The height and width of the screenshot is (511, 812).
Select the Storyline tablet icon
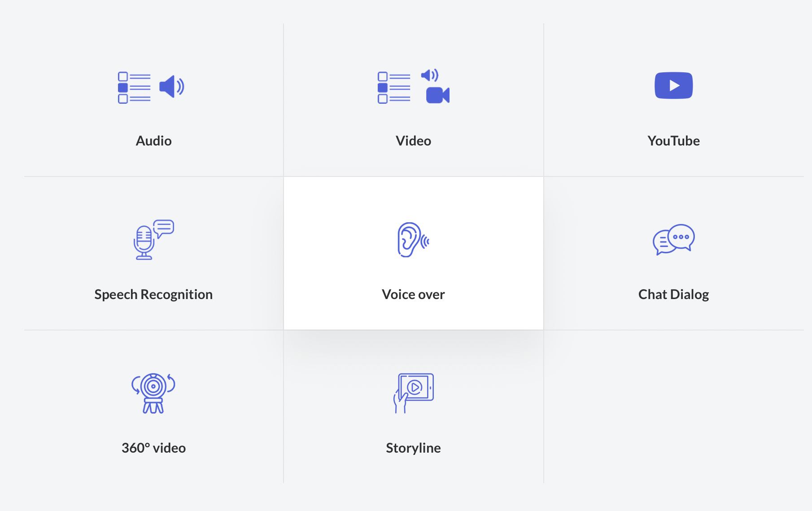click(x=414, y=392)
